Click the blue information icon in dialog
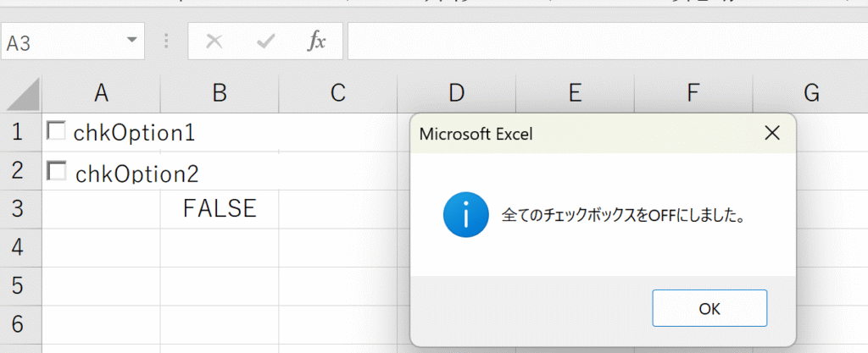Viewport: 868px width, 353px height. pyautogui.click(x=465, y=216)
